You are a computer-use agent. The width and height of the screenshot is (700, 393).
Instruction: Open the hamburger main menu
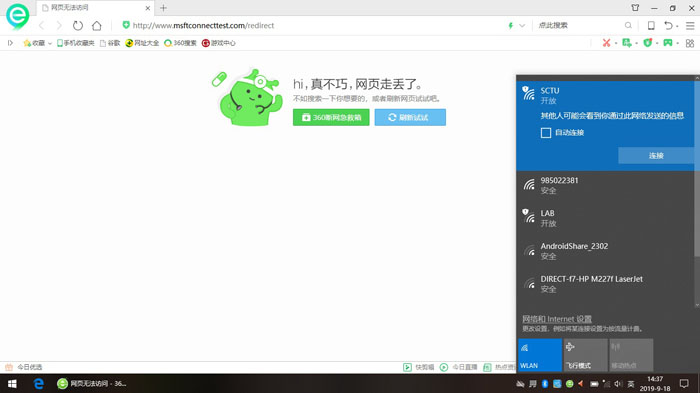click(690, 25)
